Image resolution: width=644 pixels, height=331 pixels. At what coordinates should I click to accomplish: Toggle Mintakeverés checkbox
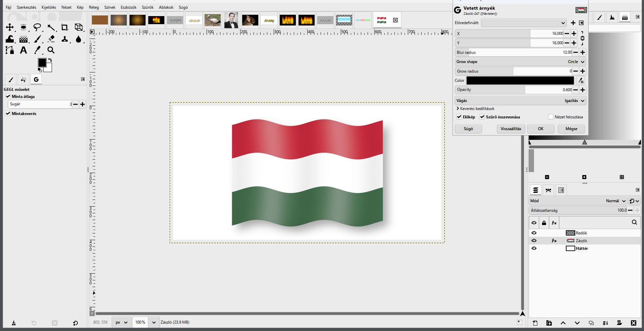8,113
